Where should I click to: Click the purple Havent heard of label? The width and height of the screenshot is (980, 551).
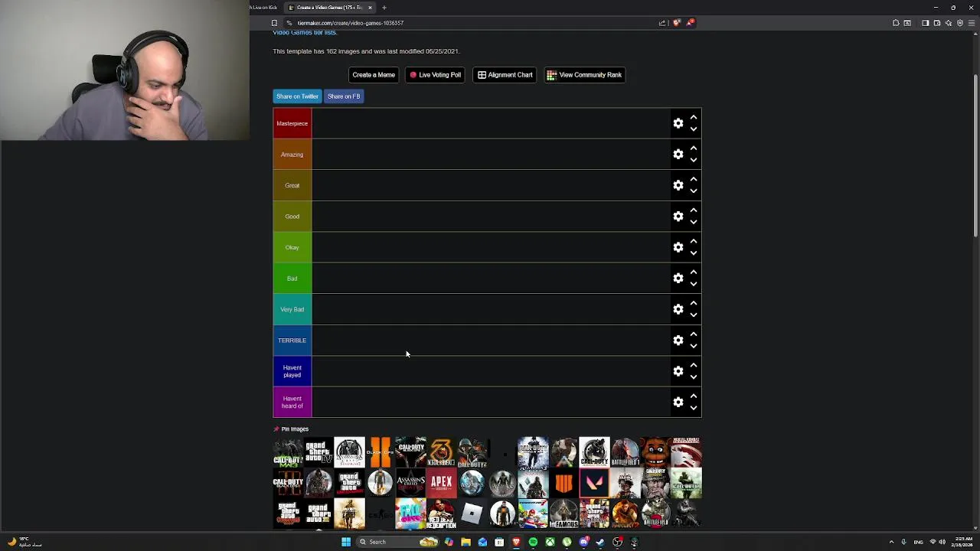pos(292,403)
